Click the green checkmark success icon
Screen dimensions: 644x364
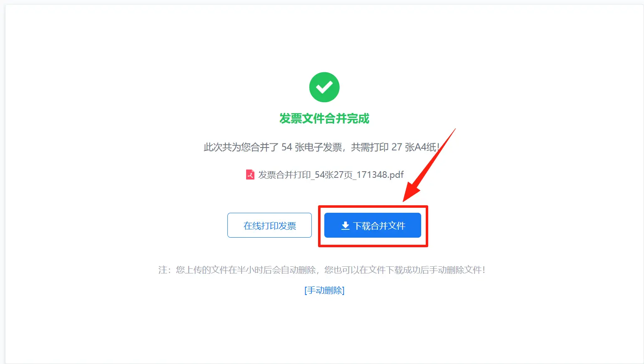pyautogui.click(x=324, y=87)
